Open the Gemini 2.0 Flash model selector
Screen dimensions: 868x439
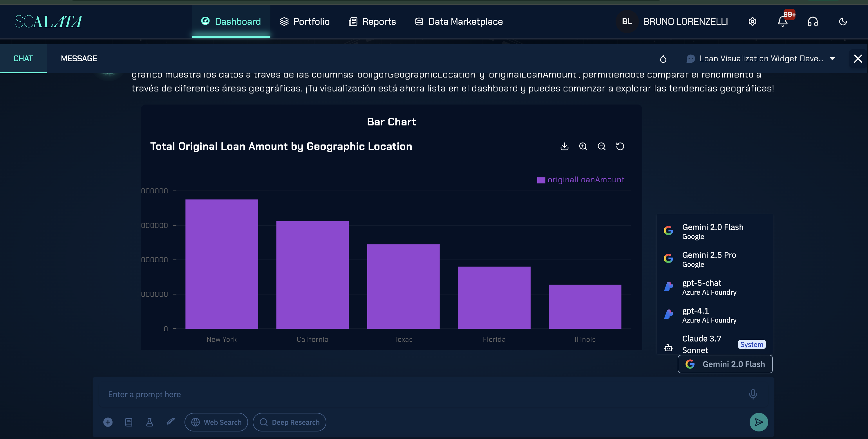[x=725, y=364]
